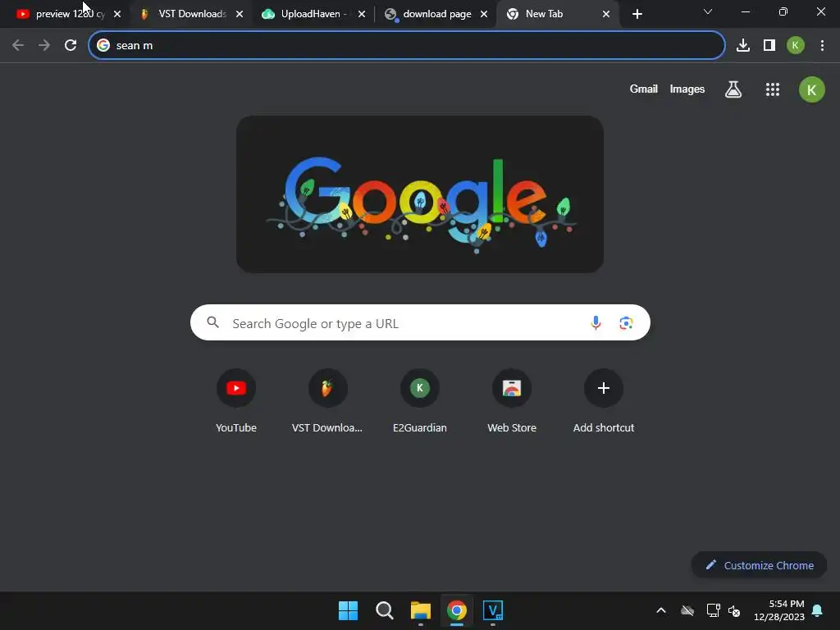Focus the address bar containing sean m
The image size is (840, 630).
[x=407, y=46]
